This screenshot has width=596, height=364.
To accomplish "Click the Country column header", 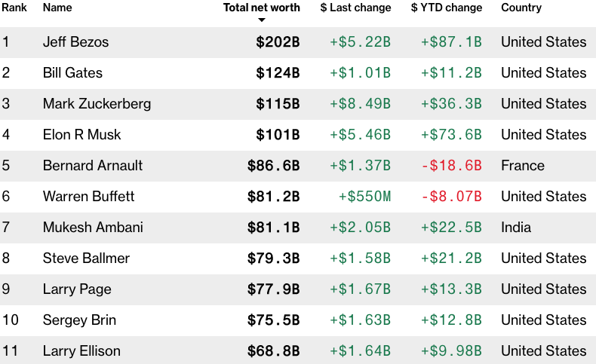I will click(521, 8).
